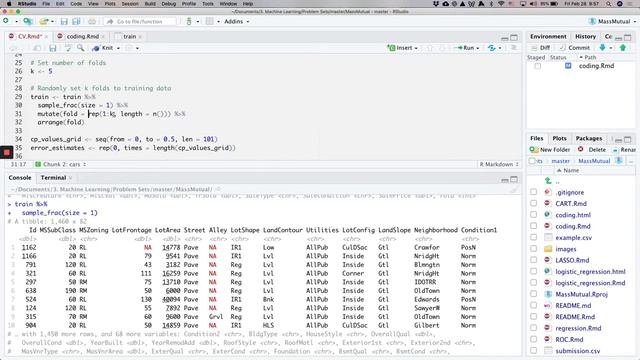Switch to the Plots tab
640x360 pixels.
(559, 138)
